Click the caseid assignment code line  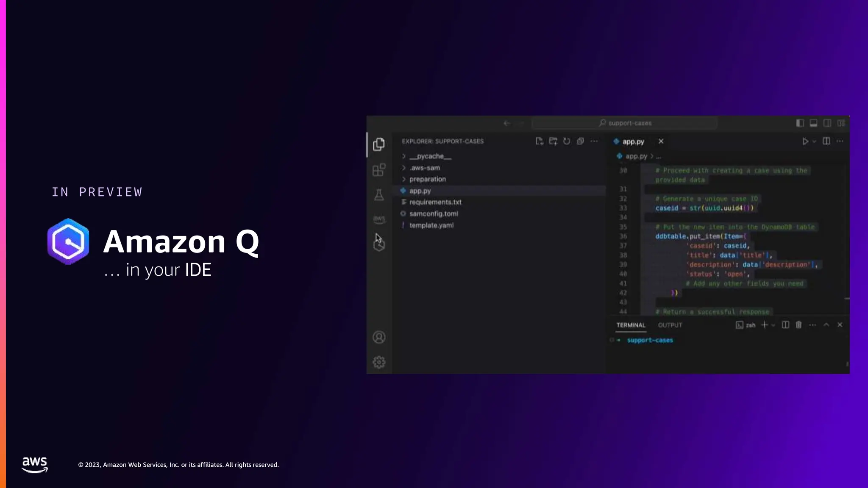pos(704,208)
